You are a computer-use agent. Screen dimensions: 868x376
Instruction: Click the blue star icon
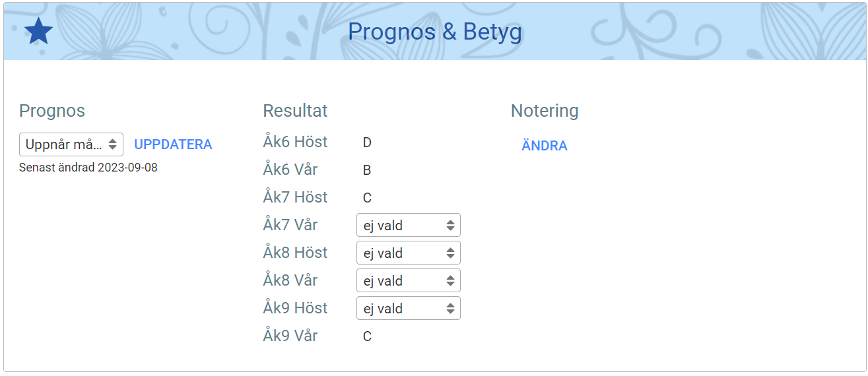coord(38,32)
